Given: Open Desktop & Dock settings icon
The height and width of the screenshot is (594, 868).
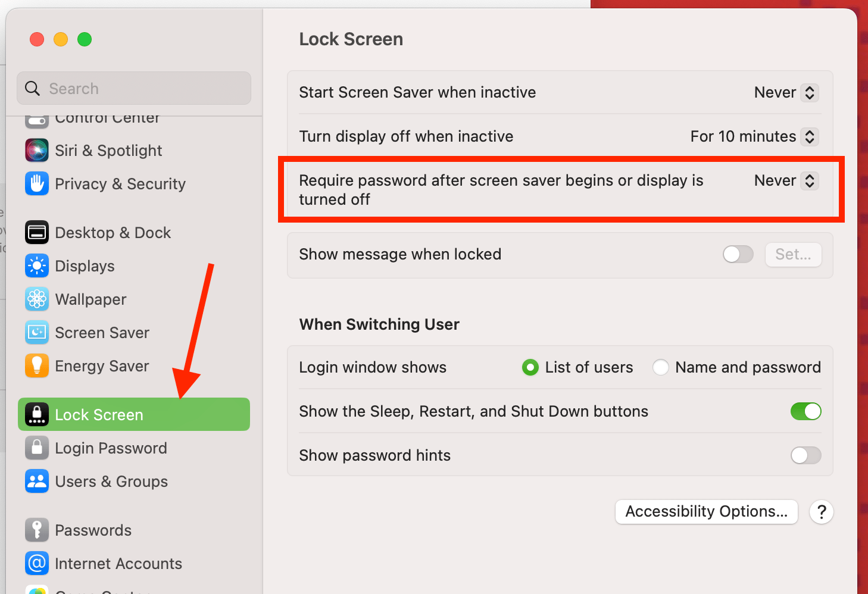Looking at the screenshot, I should (36, 232).
